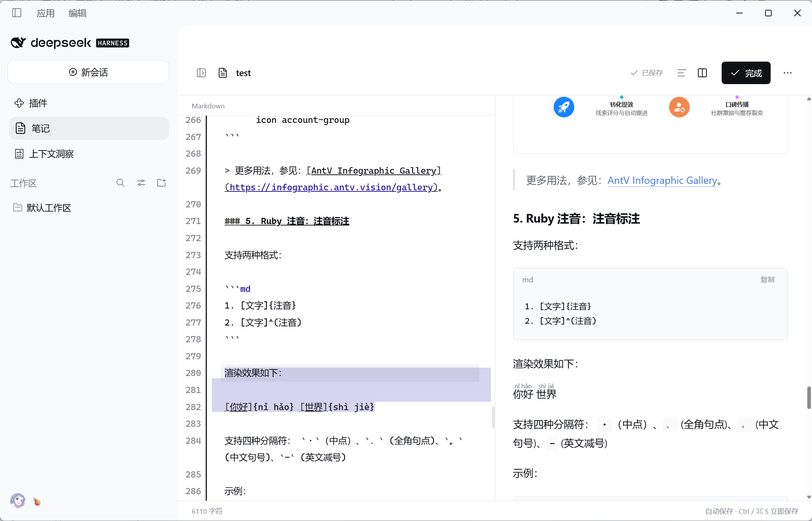Click the note title test
This screenshot has height=521, width=812.
[243, 73]
